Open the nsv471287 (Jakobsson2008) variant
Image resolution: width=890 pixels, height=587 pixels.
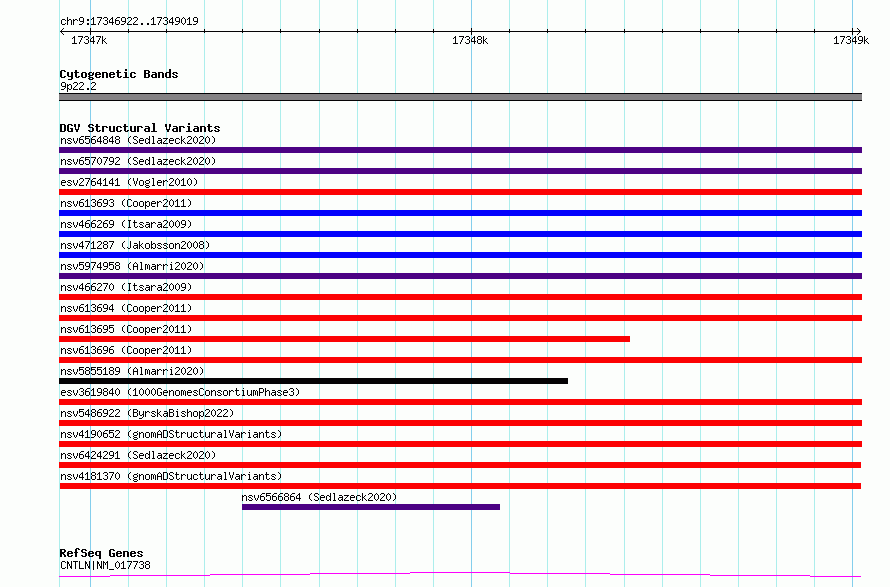[x=460, y=255]
